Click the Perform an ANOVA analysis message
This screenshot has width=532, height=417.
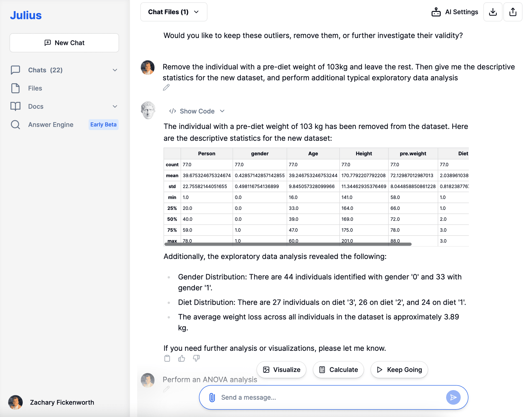(210, 380)
